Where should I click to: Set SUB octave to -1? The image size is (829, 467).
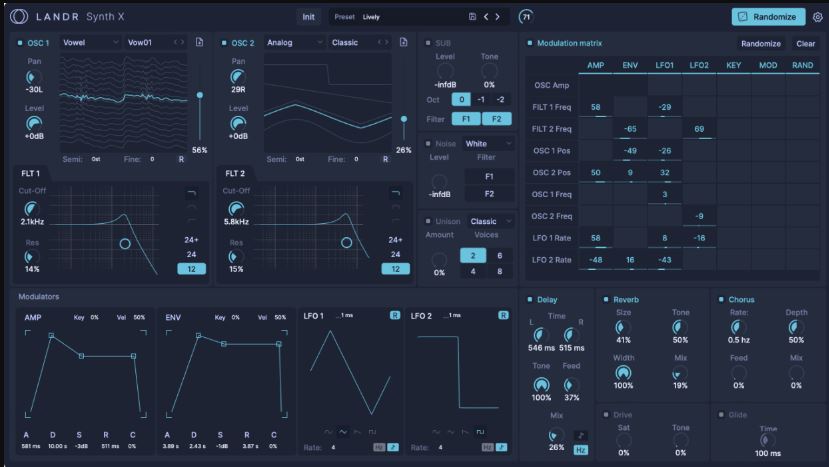coord(481,99)
